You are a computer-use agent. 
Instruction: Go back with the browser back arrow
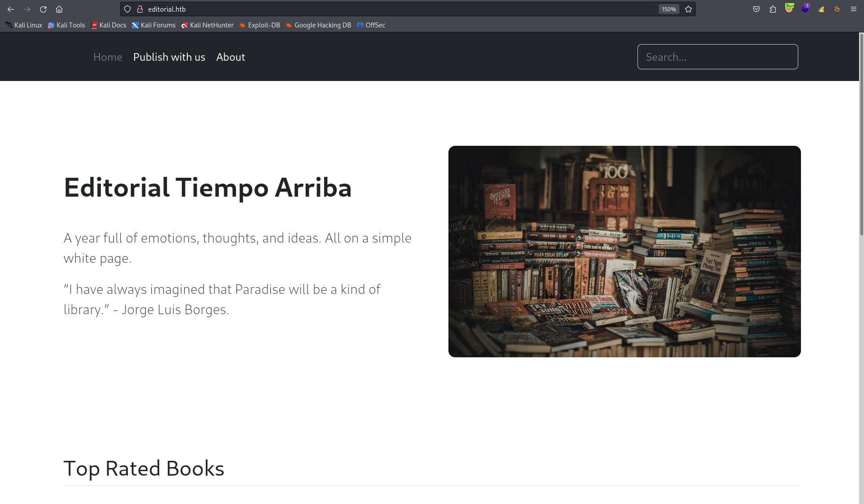[11, 9]
